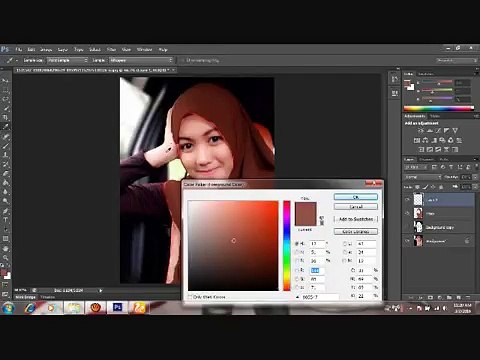Open the layer kind filter dropdown
This screenshot has width=480, height=360.
(x=417, y=167)
